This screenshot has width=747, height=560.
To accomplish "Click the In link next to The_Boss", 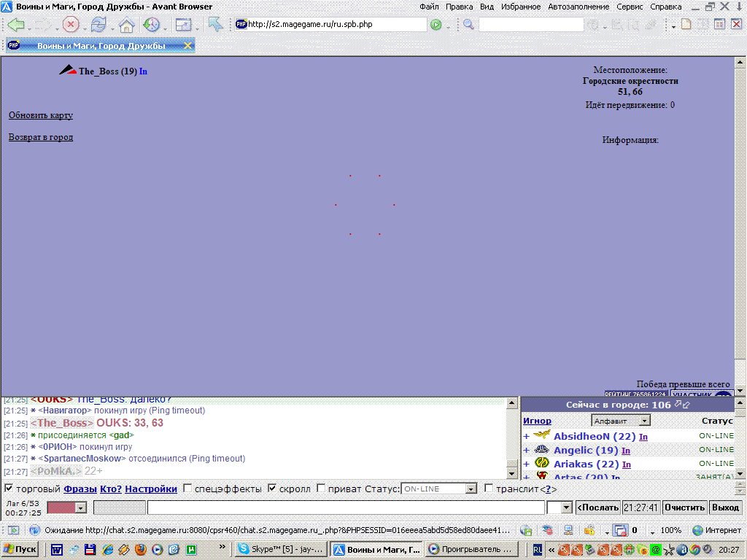I will (143, 71).
